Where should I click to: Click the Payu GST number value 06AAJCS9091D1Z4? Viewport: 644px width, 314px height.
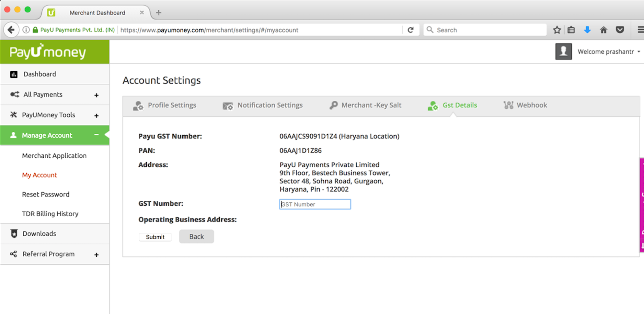[x=308, y=136]
